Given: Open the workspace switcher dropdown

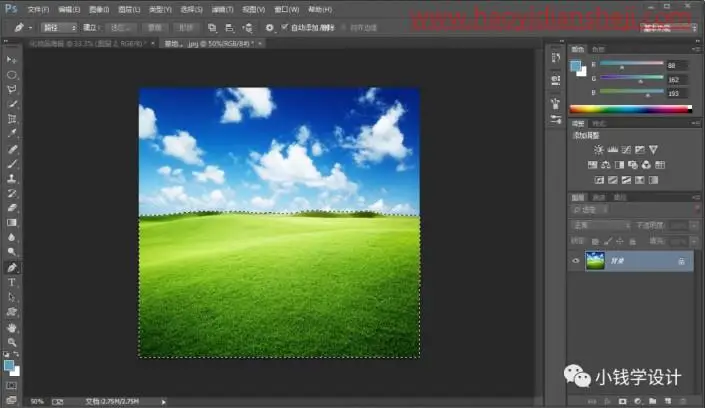Looking at the screenshot, I should [669, 28].
